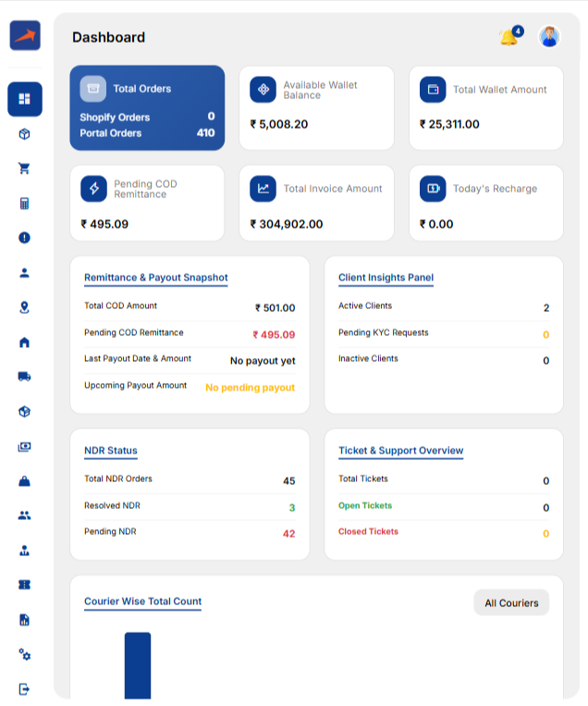
Task: Open notifications bell with badge 4
Action: (509, 36)
